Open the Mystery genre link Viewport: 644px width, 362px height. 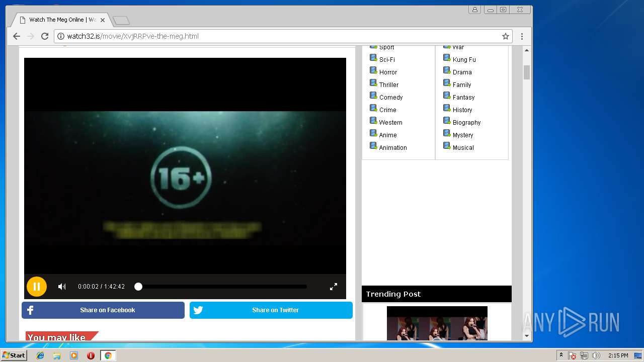pos(463,135)
